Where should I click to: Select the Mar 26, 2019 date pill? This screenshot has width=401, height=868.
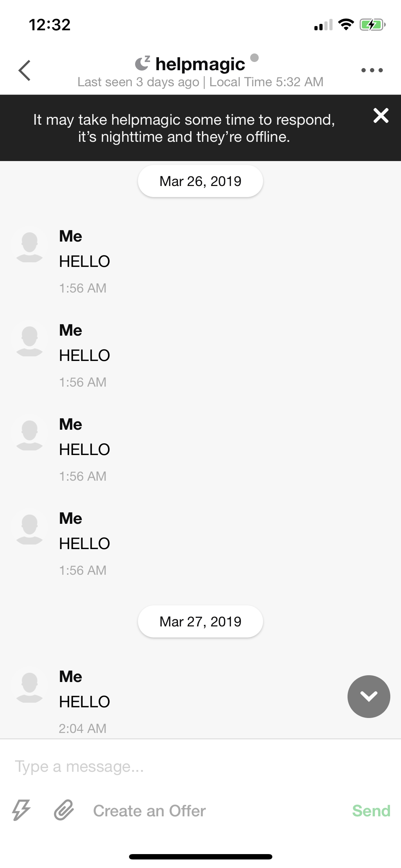pos(200,181)
